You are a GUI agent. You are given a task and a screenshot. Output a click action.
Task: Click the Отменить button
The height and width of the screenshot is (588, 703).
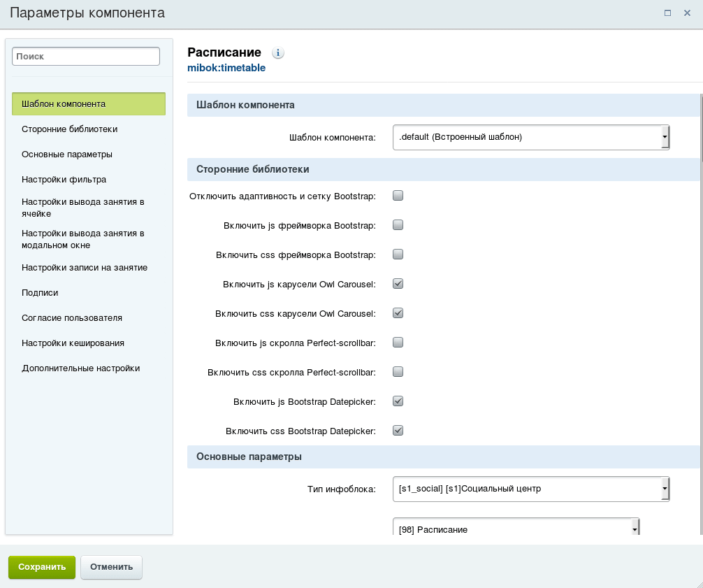pos(111,567)
